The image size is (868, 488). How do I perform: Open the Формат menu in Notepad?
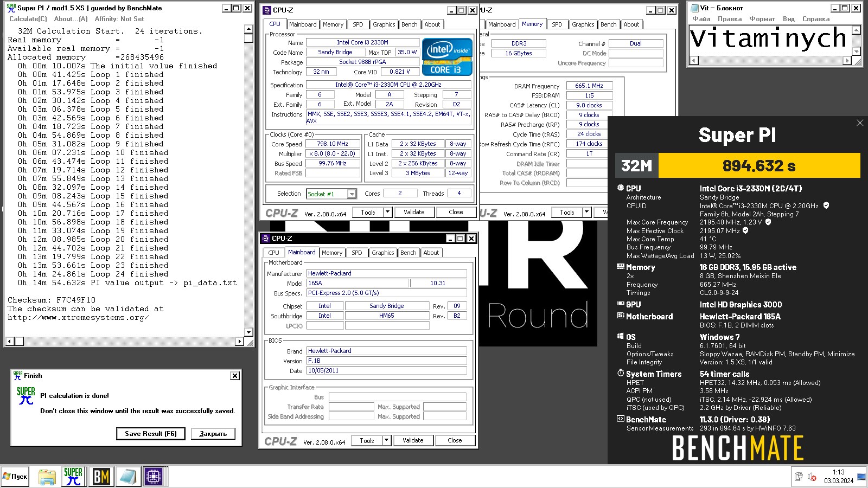tap(762, 18)
